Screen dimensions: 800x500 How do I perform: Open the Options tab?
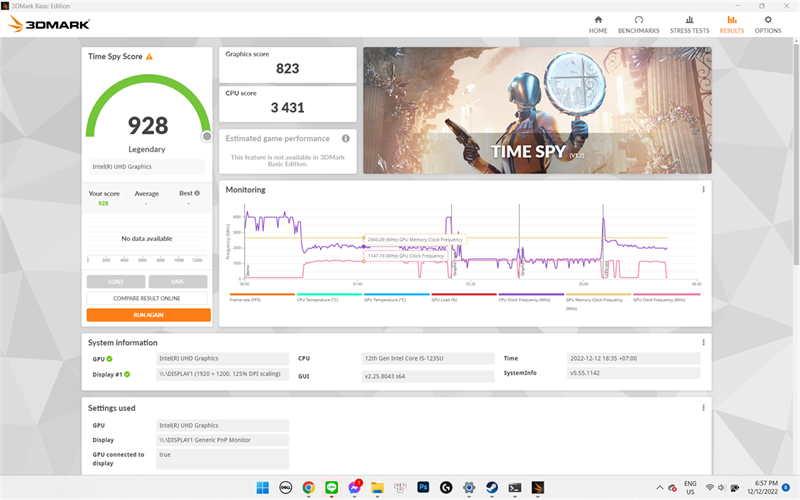pyautogui.click(x=768, y=24)
